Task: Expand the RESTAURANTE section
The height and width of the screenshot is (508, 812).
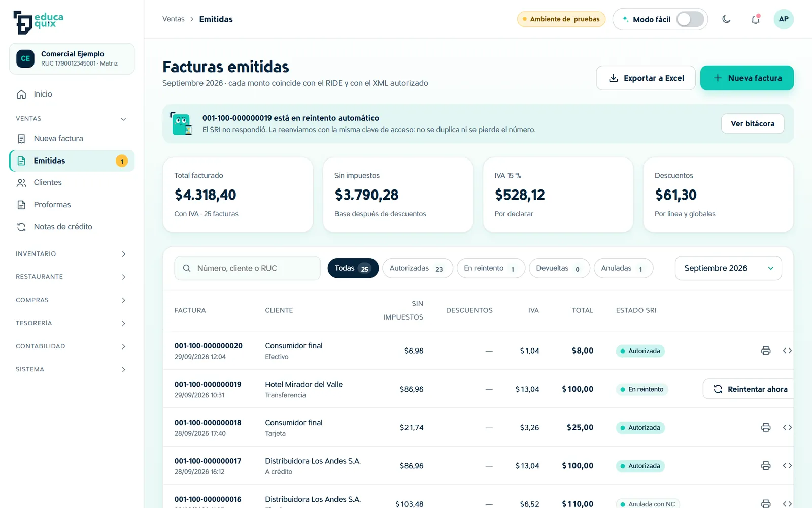Action: tap(72, 277)
